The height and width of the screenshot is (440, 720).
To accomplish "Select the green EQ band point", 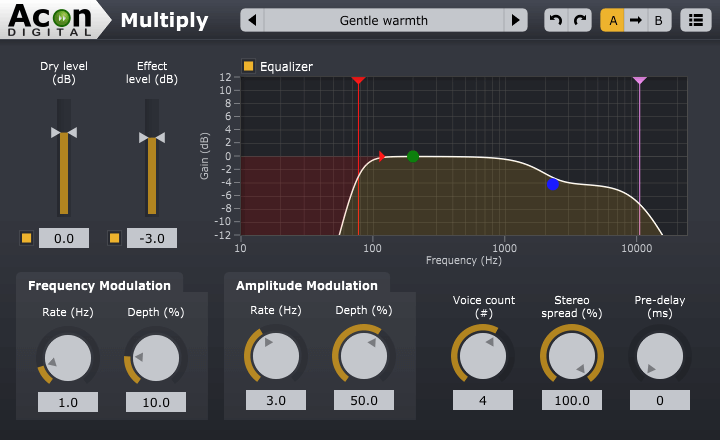I will coord(413,157).
